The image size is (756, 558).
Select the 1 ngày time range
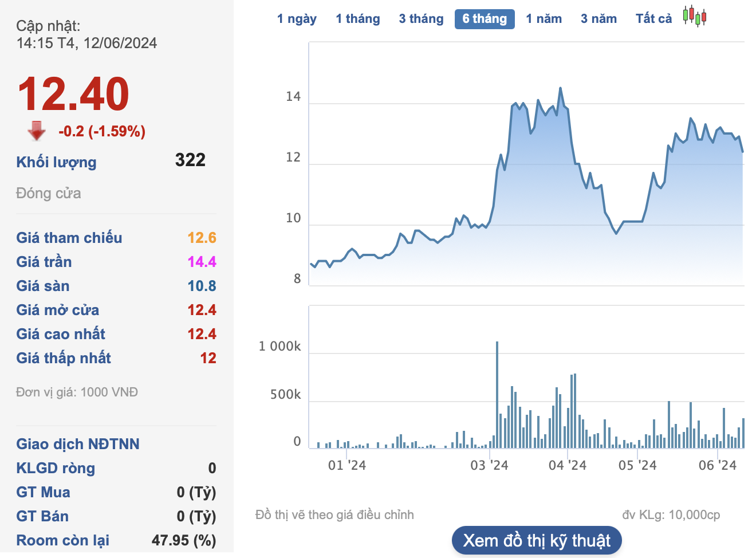297,19
